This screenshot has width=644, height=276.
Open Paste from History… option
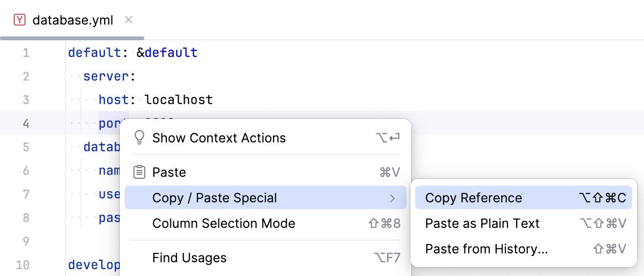(486, 249)
